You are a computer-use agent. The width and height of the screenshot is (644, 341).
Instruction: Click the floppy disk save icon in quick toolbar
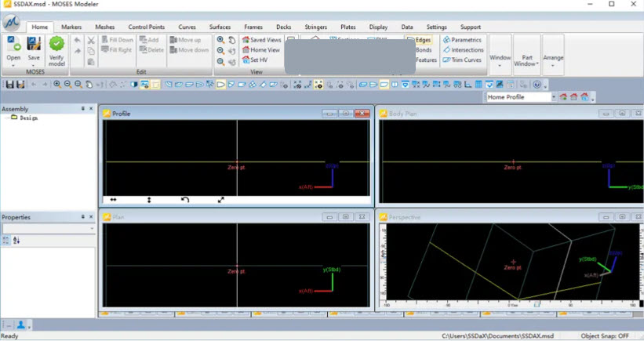pos(9,85)
